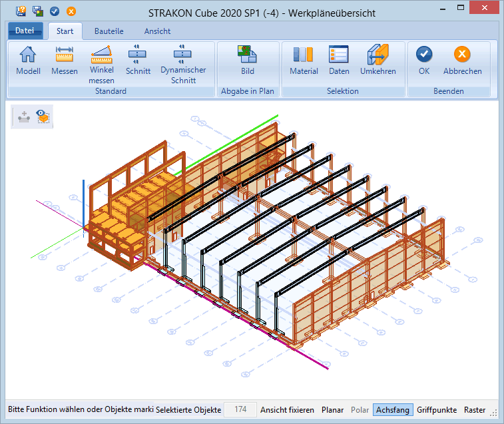Image resolution: width=504 pixels, height=424 pixels.
Task: Switch to the Ansicht tab
Action: [x=158, y=31]
